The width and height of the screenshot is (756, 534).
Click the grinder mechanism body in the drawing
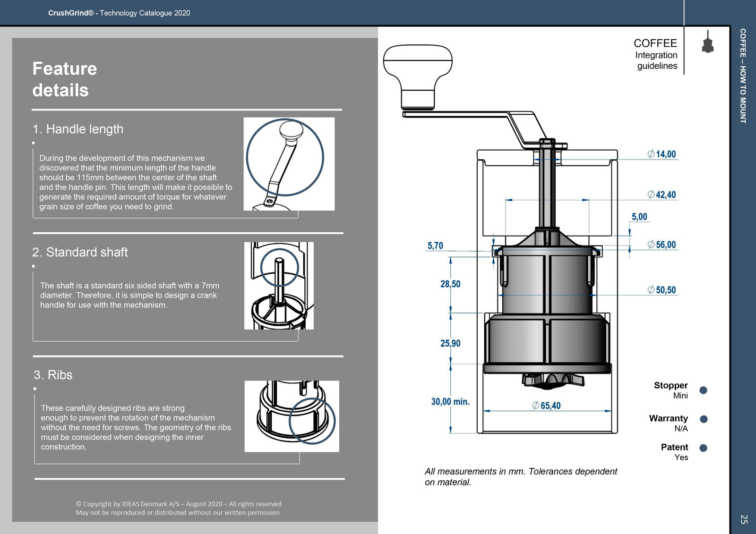click(547, 309)
